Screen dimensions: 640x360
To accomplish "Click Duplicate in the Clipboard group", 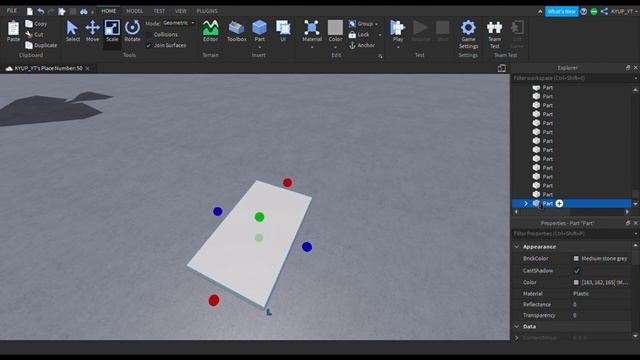I will 41,45.
